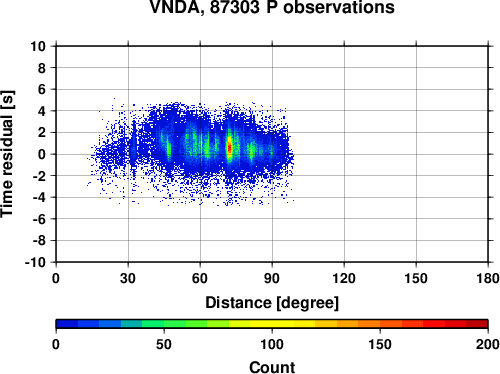Click the colorbar tick label "50"
This screenshot has height=374, width=500.
tap(164, 344)
